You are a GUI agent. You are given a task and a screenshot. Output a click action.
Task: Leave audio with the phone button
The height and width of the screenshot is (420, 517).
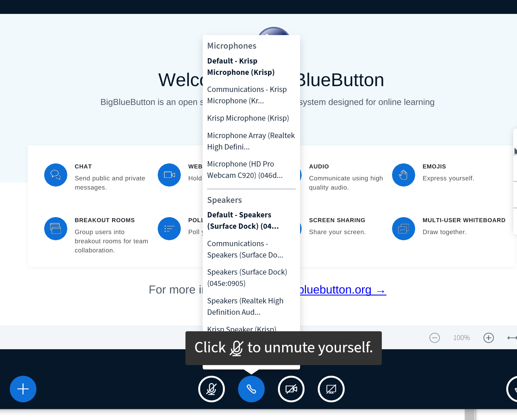tap(251, 389)
